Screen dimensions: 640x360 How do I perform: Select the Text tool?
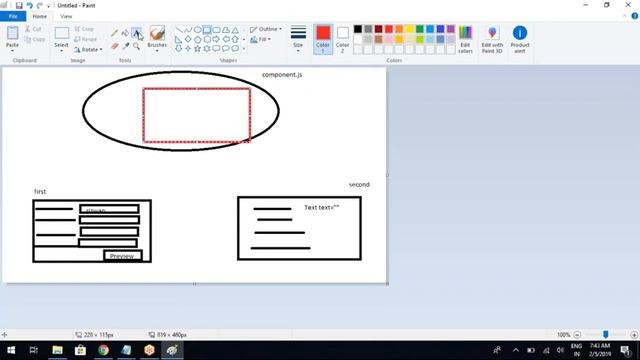coord(136,33)
